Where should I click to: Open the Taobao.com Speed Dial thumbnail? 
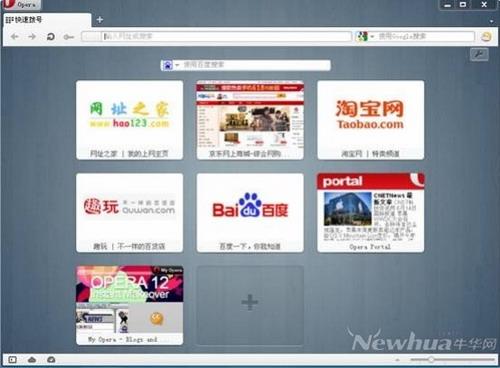(x=370, y=120)
